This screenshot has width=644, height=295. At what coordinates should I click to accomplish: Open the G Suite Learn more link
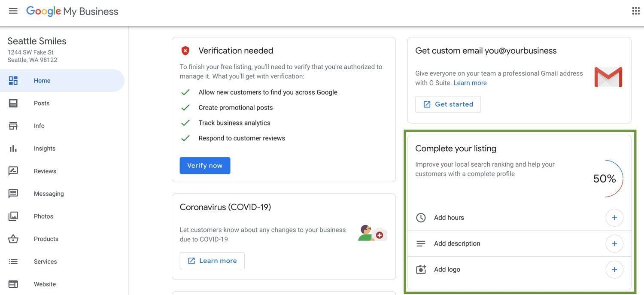click(470, 83)
